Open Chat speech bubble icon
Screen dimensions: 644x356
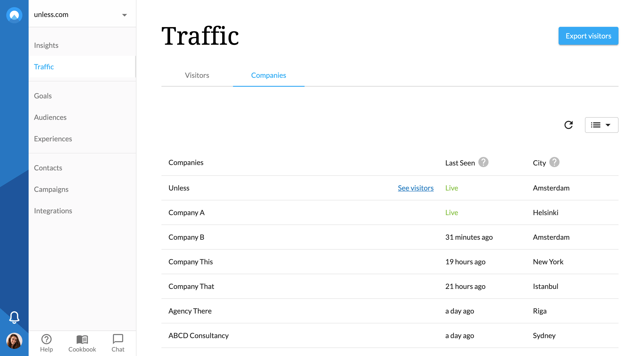118,339
